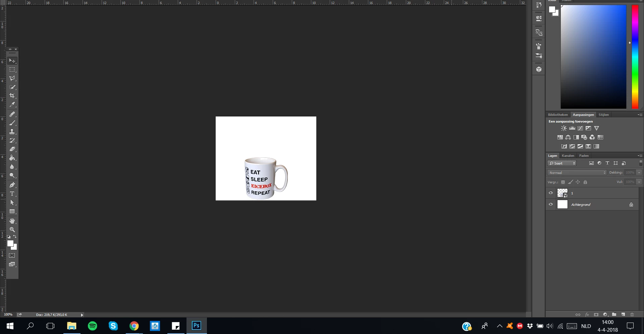Viewport: 644px width, 334px height.
Task: Add a Curves adjustment
Action: (x=580, y=128)
